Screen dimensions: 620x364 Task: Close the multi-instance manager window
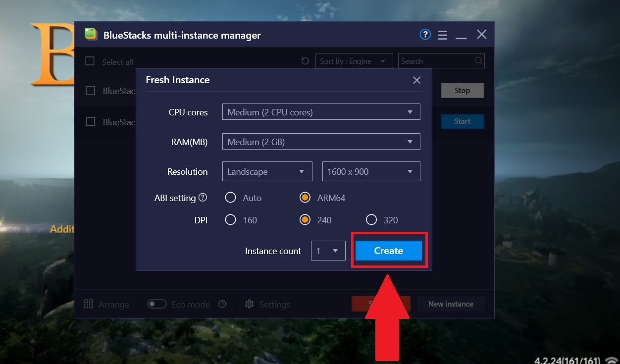point(481,35)
